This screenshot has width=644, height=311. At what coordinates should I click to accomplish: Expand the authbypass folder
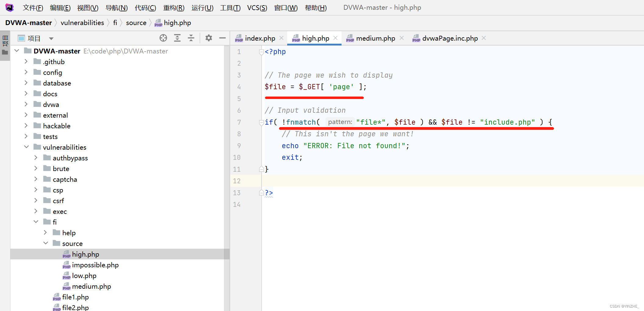[36, 158]
